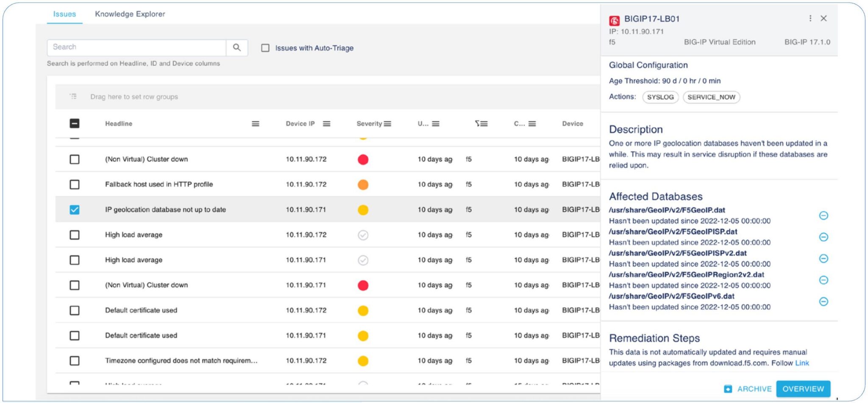Check Cluster down row for 10.11.90.171

pos(75,285)
